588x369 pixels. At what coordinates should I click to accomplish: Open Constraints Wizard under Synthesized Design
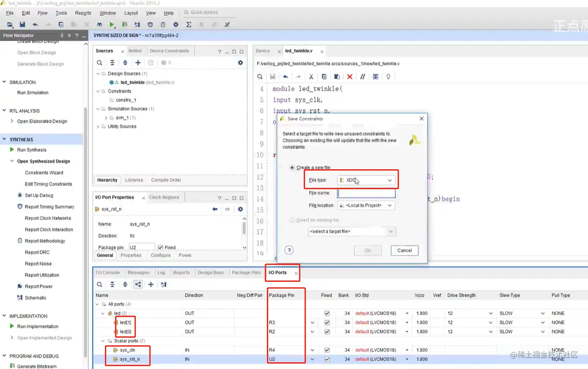[44, 173]
